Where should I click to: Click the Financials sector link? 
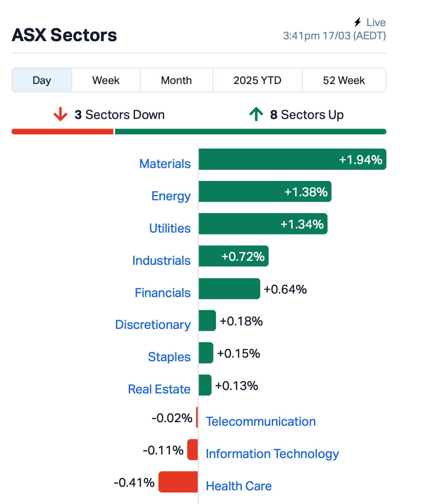162,293
